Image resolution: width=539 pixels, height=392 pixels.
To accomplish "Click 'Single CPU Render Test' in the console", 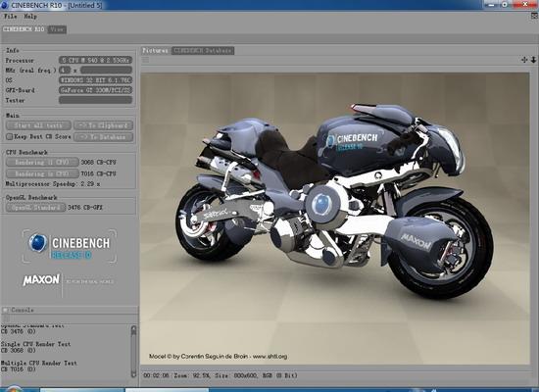I will (x=35, y=344).
